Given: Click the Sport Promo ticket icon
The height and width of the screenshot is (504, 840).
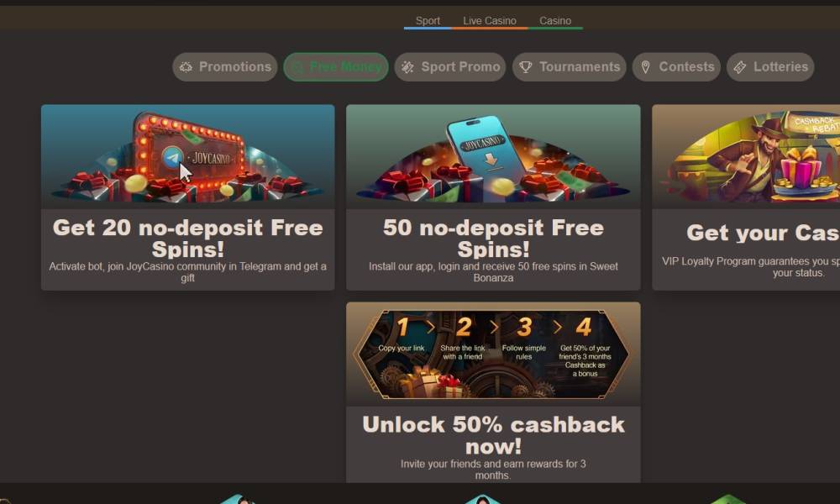Looking at the screenshot, I should tap(407, 67).
